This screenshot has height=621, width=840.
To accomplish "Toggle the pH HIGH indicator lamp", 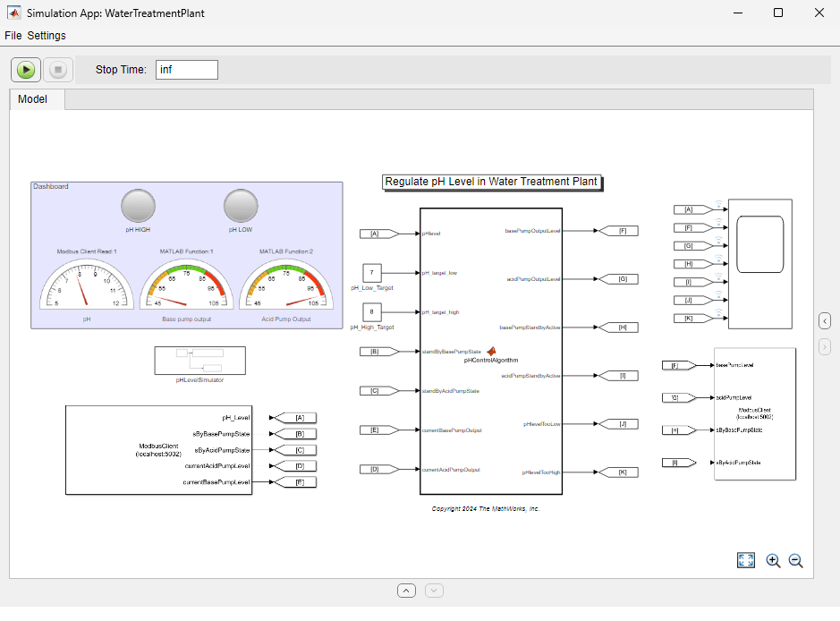I will coord(138,206).
